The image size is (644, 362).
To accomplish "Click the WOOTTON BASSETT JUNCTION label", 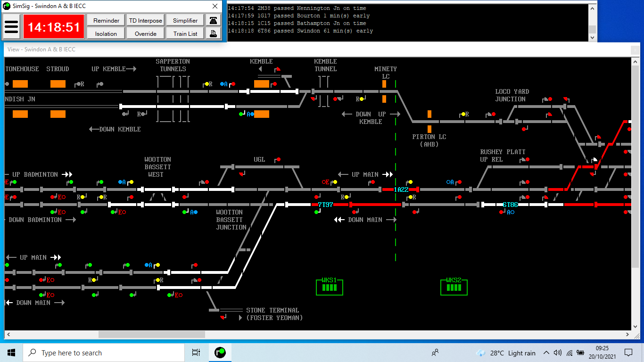I will [x=231, y=220].
